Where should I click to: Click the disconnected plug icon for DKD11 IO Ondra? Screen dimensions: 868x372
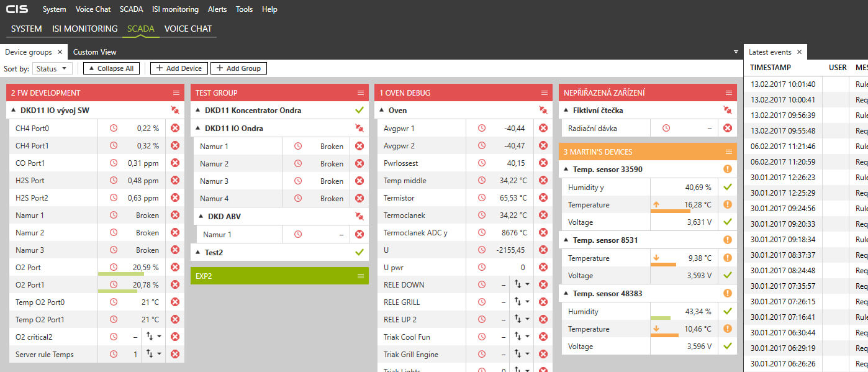pos(359,129)
